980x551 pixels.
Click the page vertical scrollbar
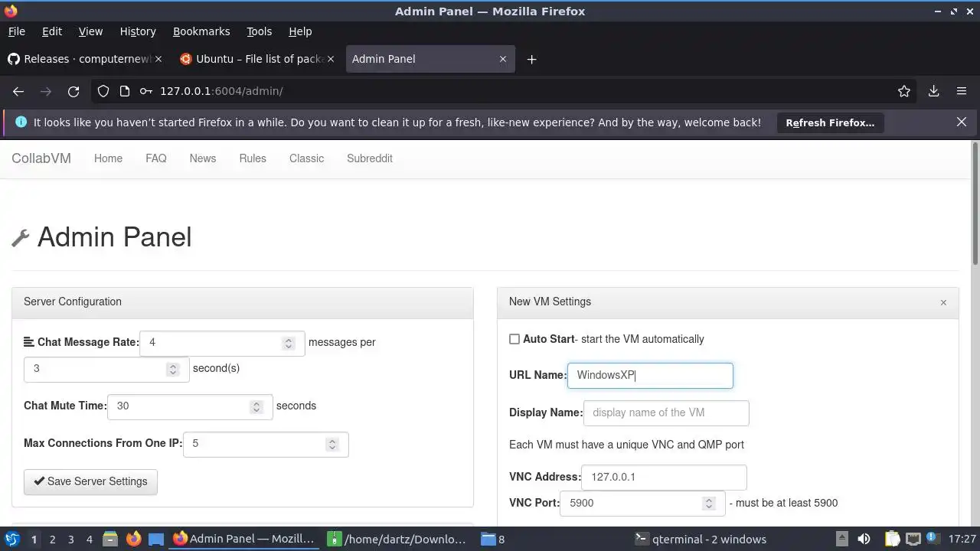(x=975, y=204)
